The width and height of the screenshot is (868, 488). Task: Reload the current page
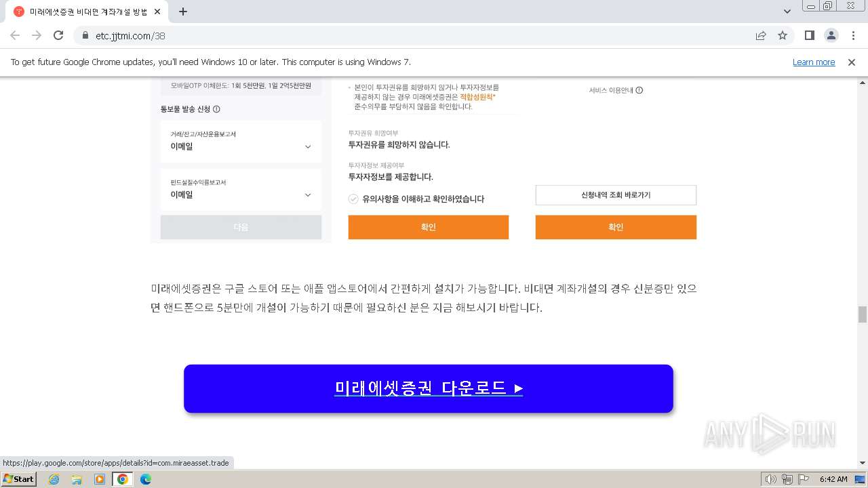point(58,35)
